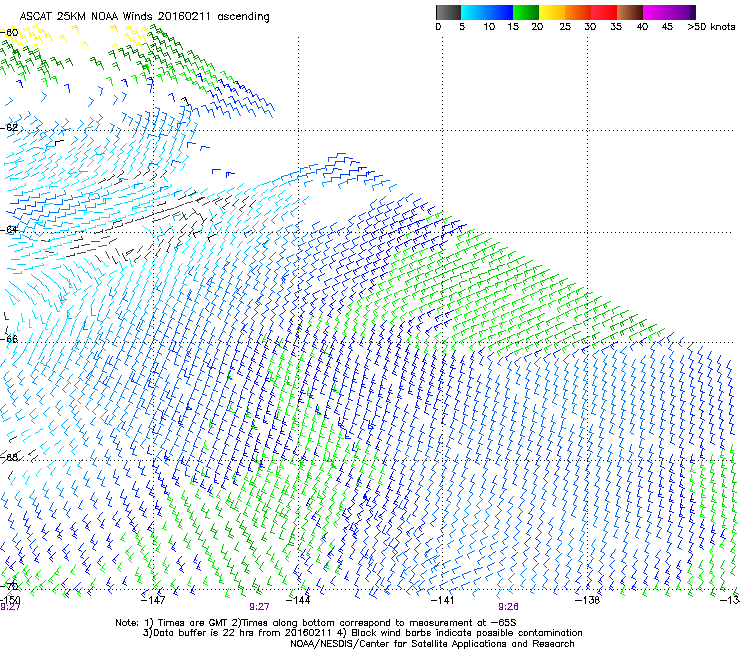Click the latitude label '-68'
Viewport: 740px width, 650px height.
click(x=9, y=457)
